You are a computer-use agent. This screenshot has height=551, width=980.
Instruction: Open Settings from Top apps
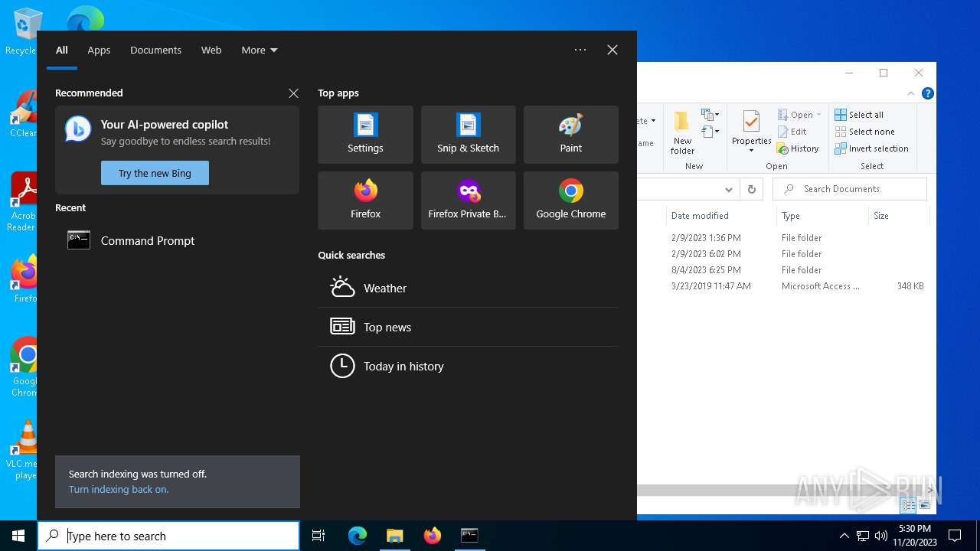tap(365, 135)
